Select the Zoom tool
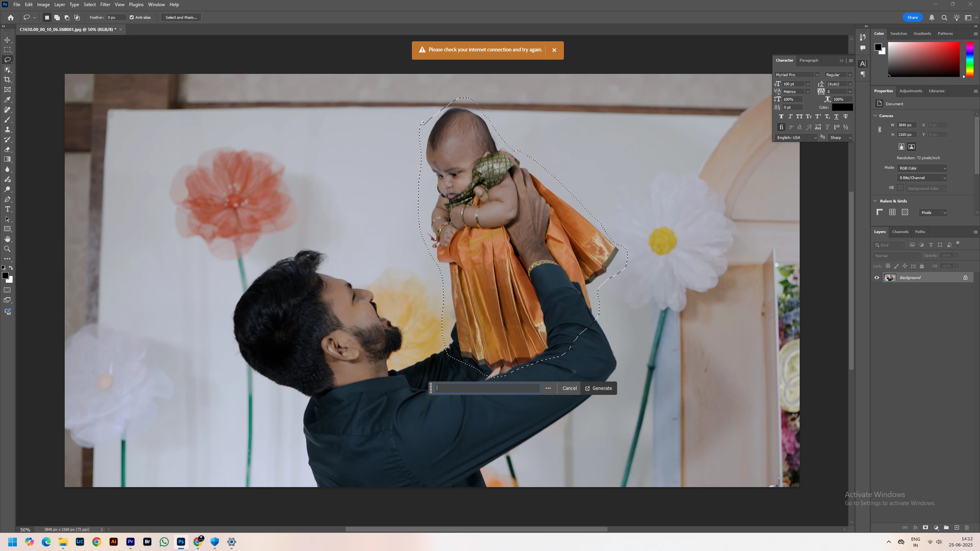 7,249
